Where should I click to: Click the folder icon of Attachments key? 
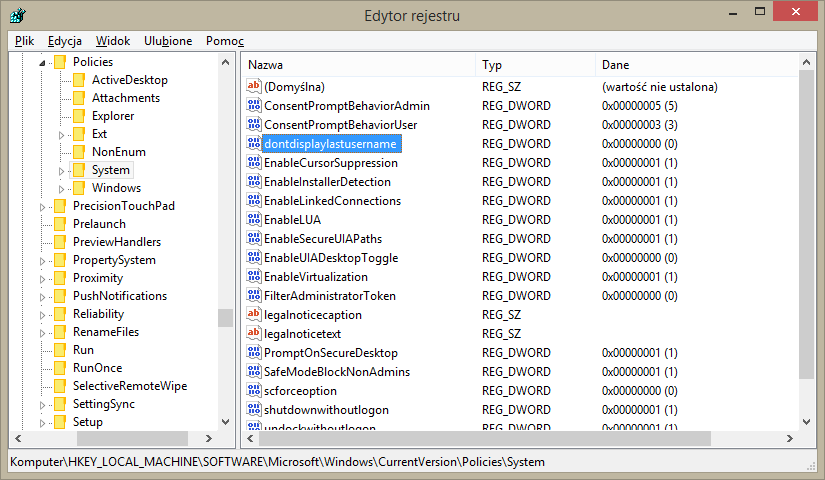(79, 98)
